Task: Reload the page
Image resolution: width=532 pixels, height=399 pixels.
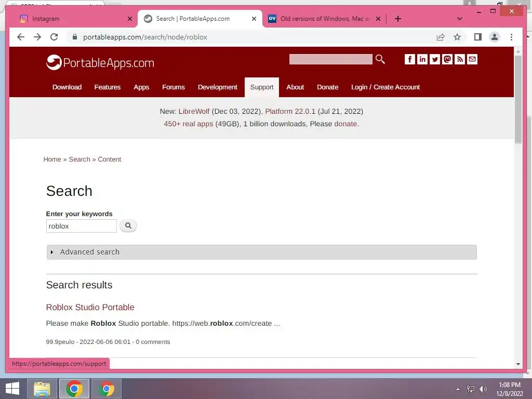Action: 54,37
